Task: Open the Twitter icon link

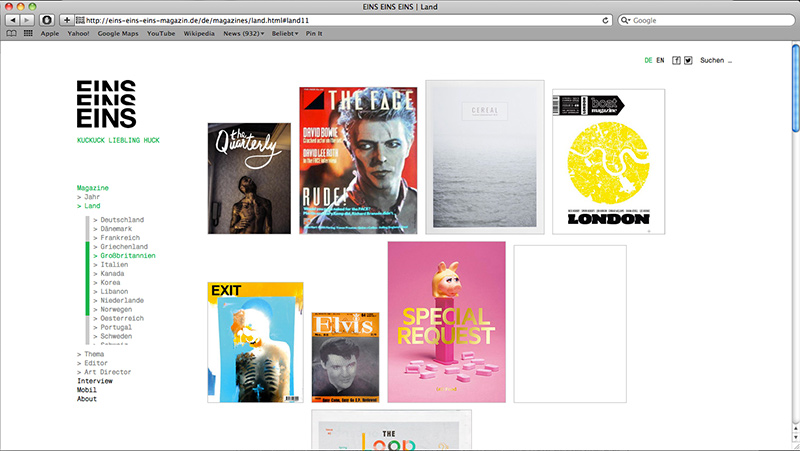Action: (x=688, y=60)
